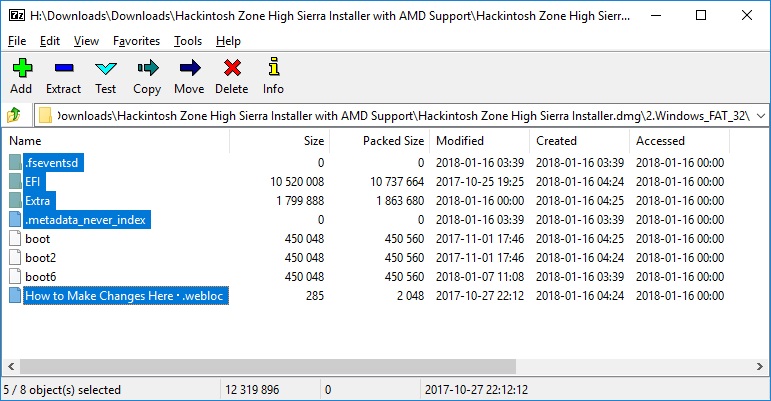Image resolution: width=771 pixels, height=401 pixels.
Task: Click status bar total size 12 319 896
Action: (252, 390)
